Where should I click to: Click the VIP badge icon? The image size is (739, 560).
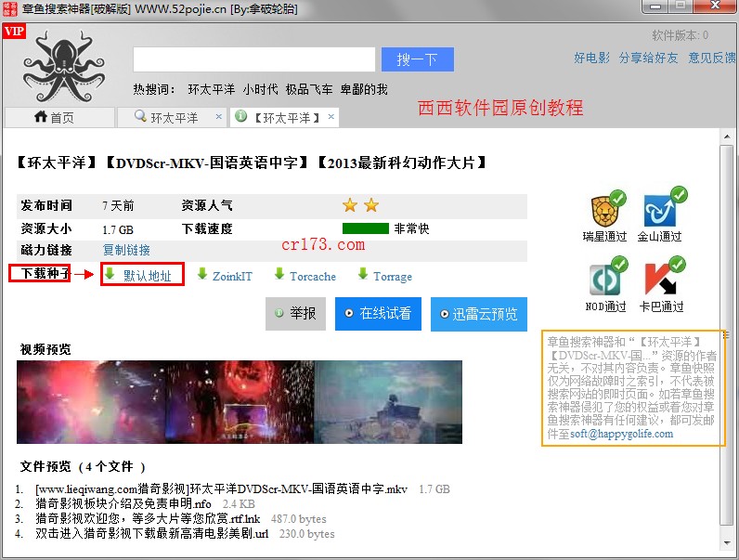click(14, 32)
